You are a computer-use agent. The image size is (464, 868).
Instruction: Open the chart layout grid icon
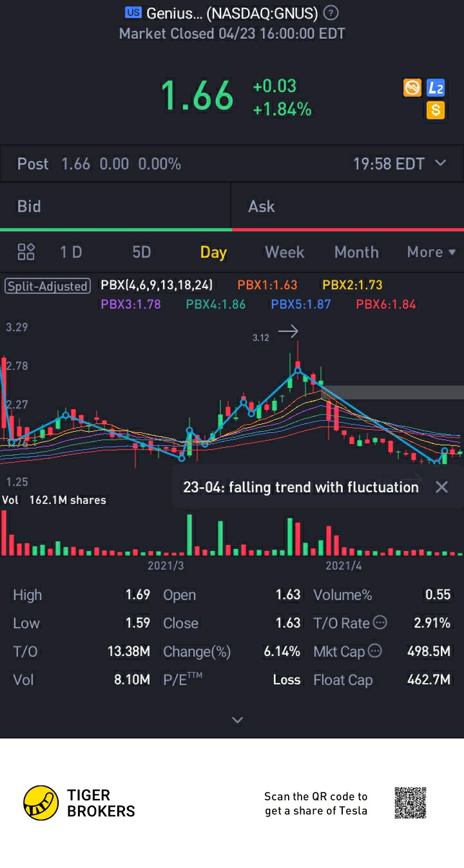[x=26, y=252]
